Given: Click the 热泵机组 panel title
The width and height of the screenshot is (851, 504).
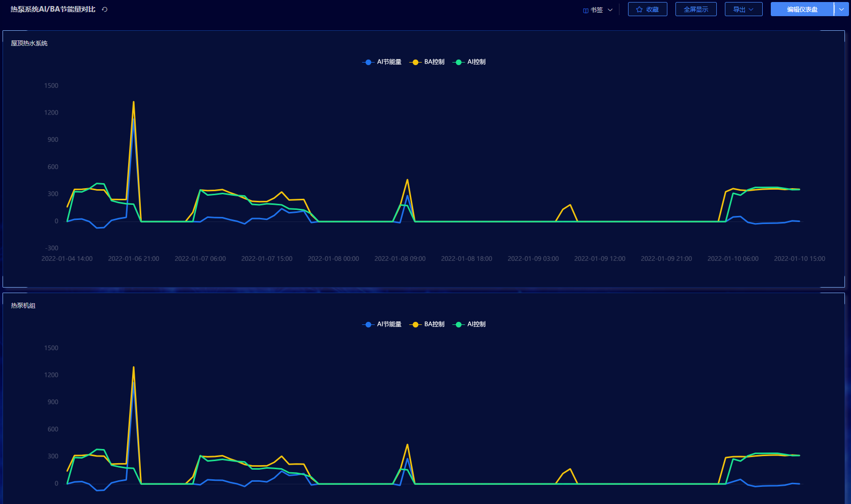Looking at the screenshot, I should point(23,306).
